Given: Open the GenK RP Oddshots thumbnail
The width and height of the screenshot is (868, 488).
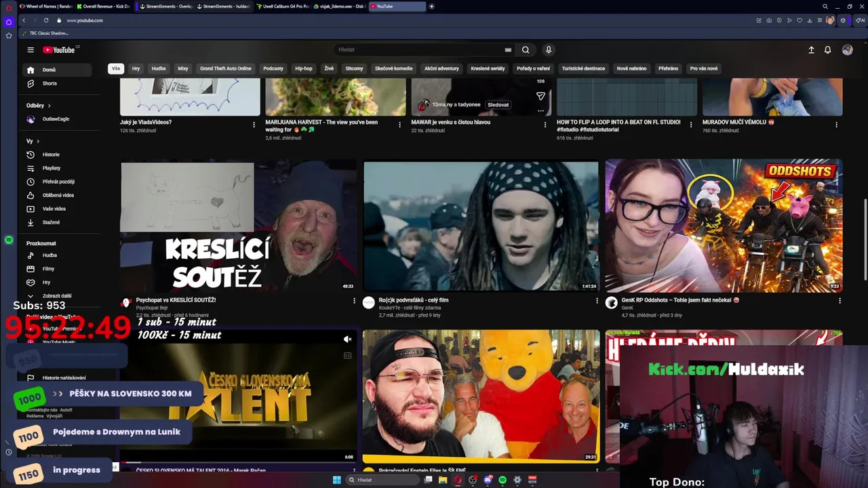Looking at the screenshot, I should point(724,225).
